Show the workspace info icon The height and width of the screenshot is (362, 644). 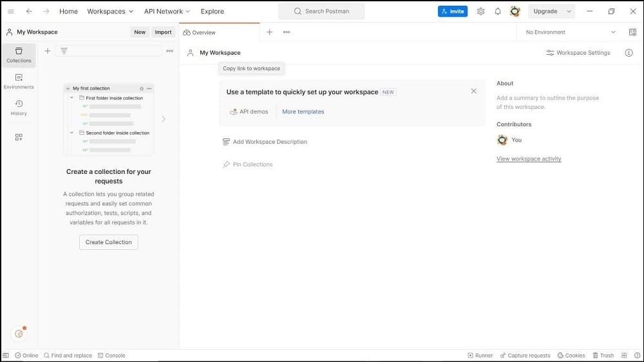pyautogui.click(x=629, y=53)
